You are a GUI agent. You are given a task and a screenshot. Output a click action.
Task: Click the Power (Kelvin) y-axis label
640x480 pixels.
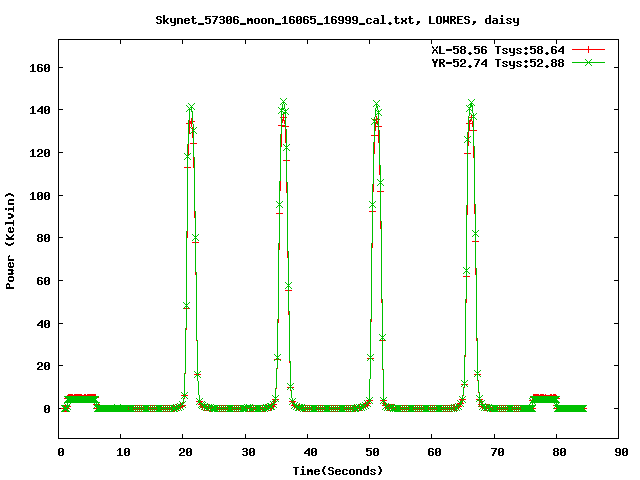[x=10, y=241]
